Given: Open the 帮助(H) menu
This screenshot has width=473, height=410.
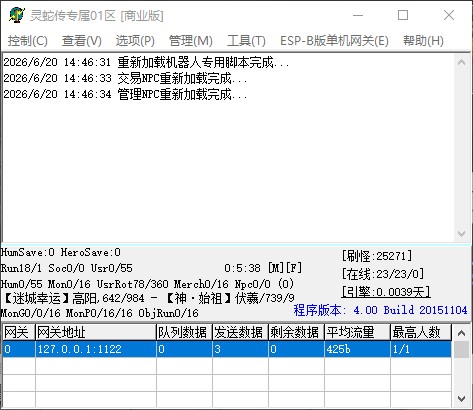Looking at the screenshot, I should point(423,41).
